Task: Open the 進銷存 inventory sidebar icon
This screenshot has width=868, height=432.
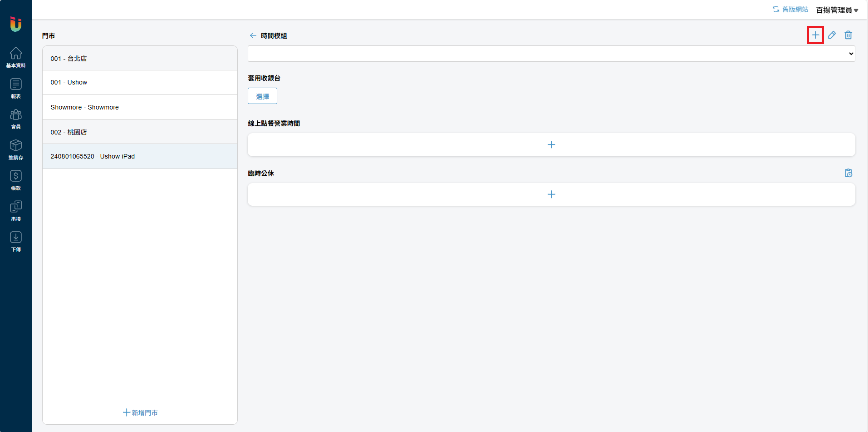Action: [x=16, y=149]
